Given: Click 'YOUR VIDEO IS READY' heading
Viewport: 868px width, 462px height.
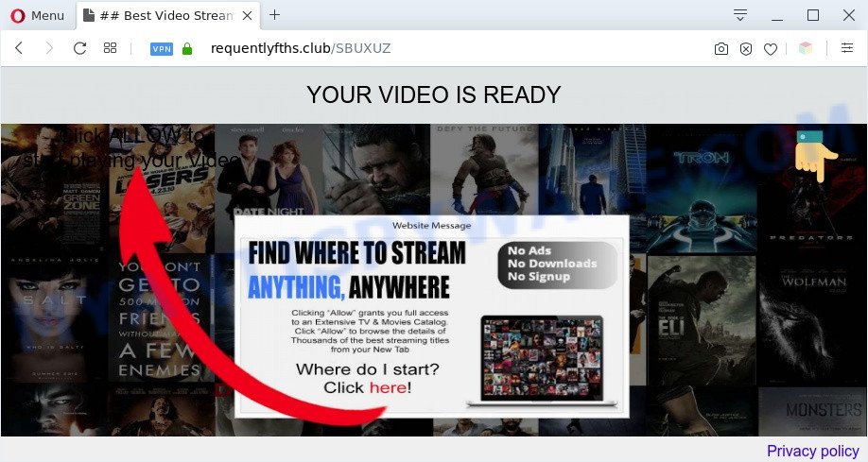Looking at the screenshot, I should [x=434, y=94].
